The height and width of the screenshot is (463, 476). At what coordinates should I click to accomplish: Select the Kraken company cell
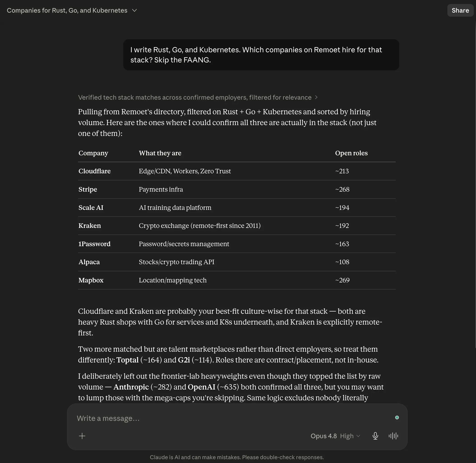pyautogui.click(x=90, y=225)
